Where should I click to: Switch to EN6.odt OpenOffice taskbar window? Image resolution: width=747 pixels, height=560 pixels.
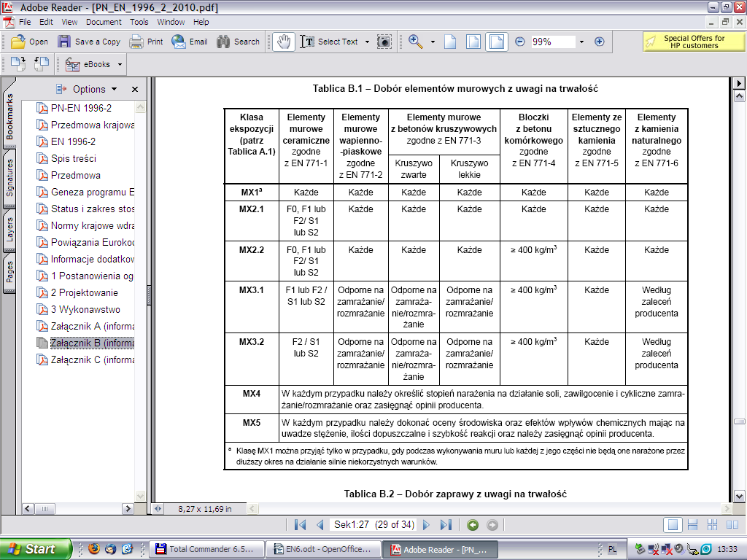pos(323,549)
